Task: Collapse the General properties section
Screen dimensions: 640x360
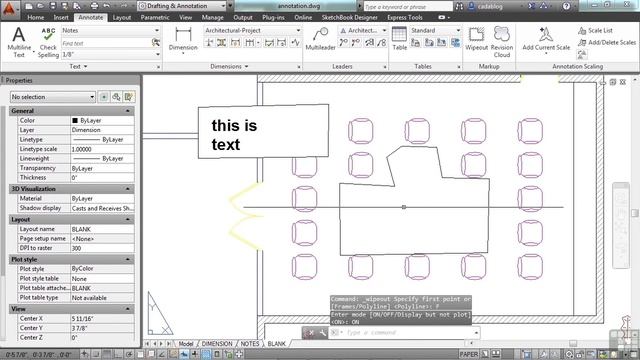Action: click(x=127, y=111)
